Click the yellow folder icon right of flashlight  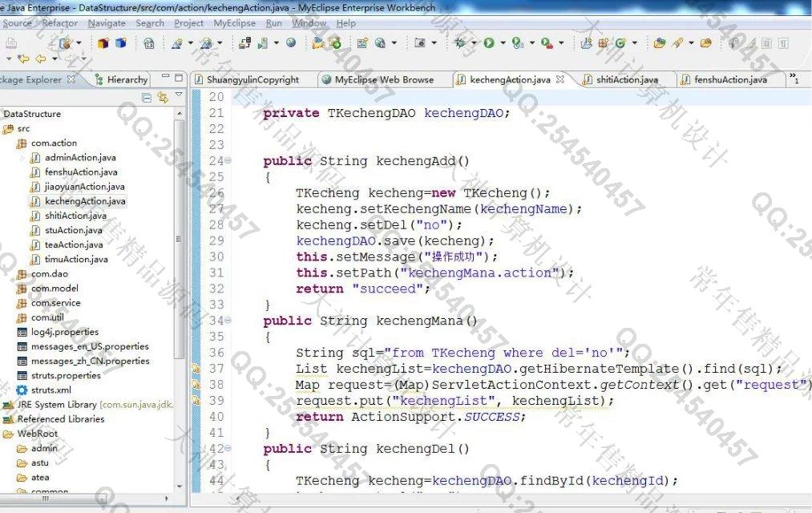[x=705, y=43]
